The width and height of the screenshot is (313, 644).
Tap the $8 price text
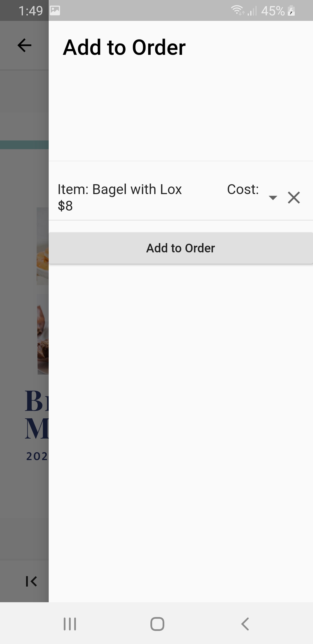[65, 206]
